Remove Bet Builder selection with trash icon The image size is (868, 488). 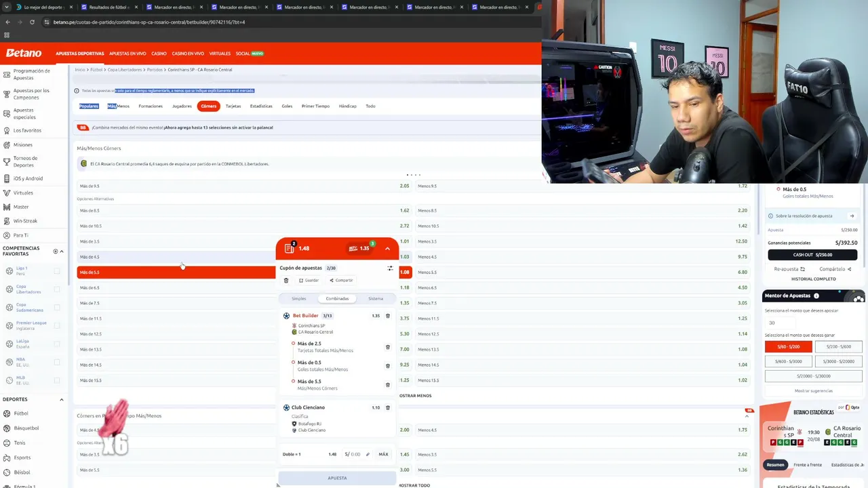388,316
